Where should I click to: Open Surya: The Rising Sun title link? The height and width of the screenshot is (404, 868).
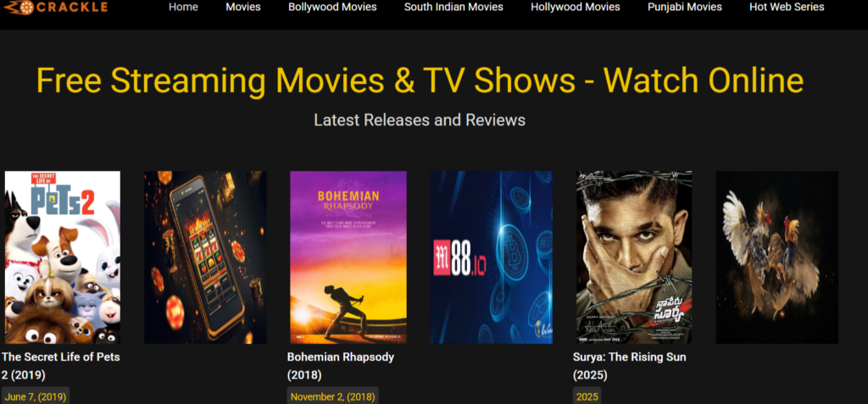click(x=630, y=366)
